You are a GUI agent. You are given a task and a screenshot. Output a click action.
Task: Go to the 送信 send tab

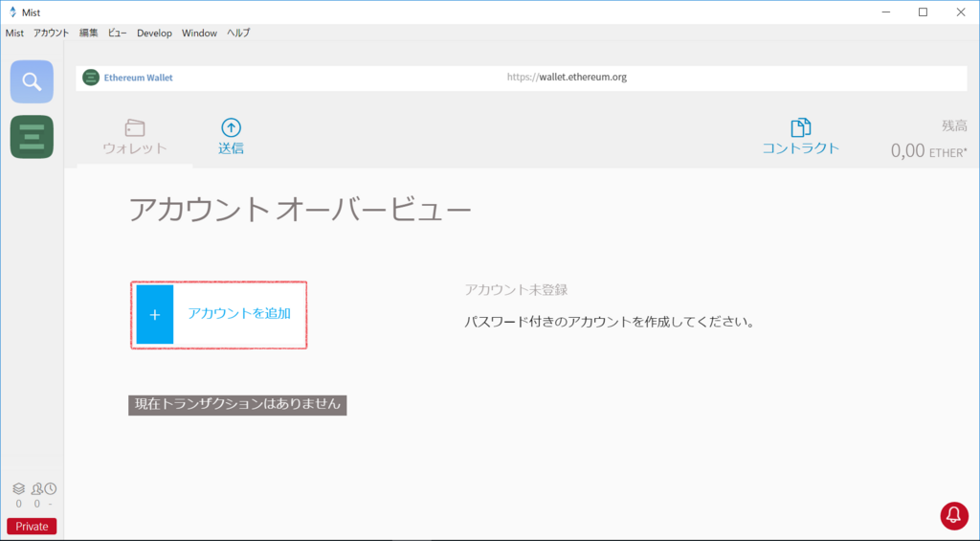pyautogui.click(x=231, y=137)
